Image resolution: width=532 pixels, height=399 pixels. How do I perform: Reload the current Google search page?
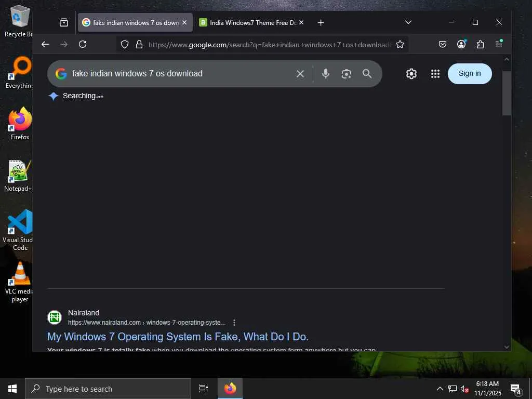pos(83,45)
